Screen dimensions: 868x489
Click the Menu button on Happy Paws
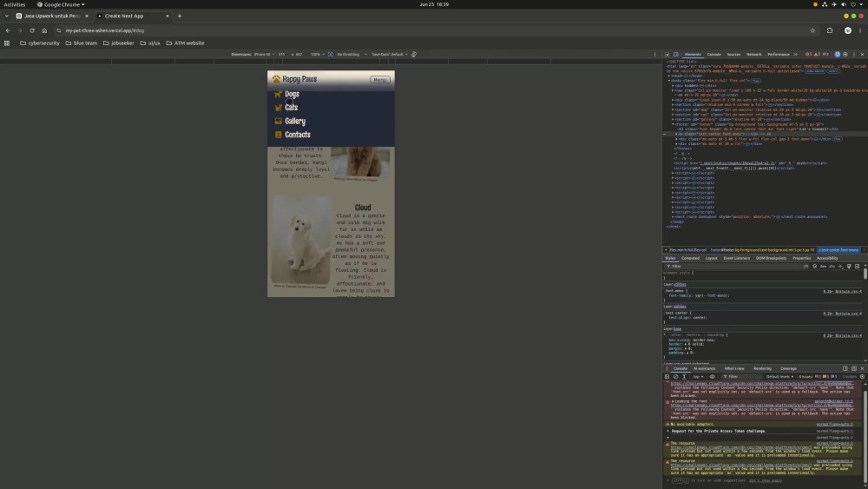380,80
